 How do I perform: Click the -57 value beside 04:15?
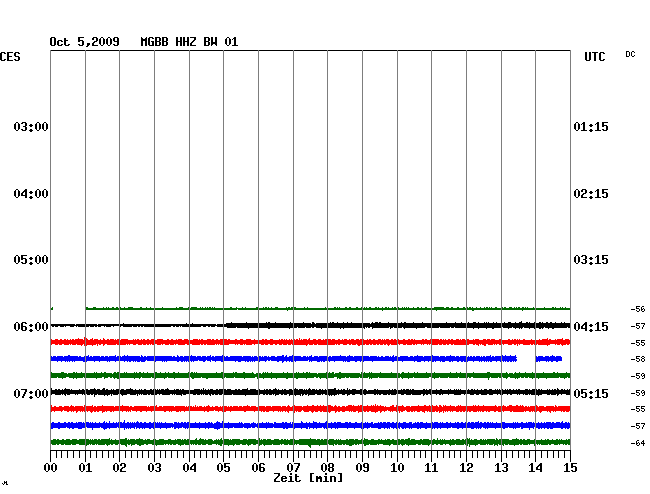tap(638, 326)
